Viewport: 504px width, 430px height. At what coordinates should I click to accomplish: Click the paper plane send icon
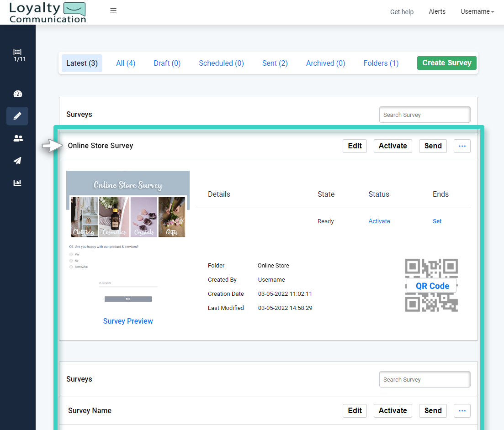17,161
